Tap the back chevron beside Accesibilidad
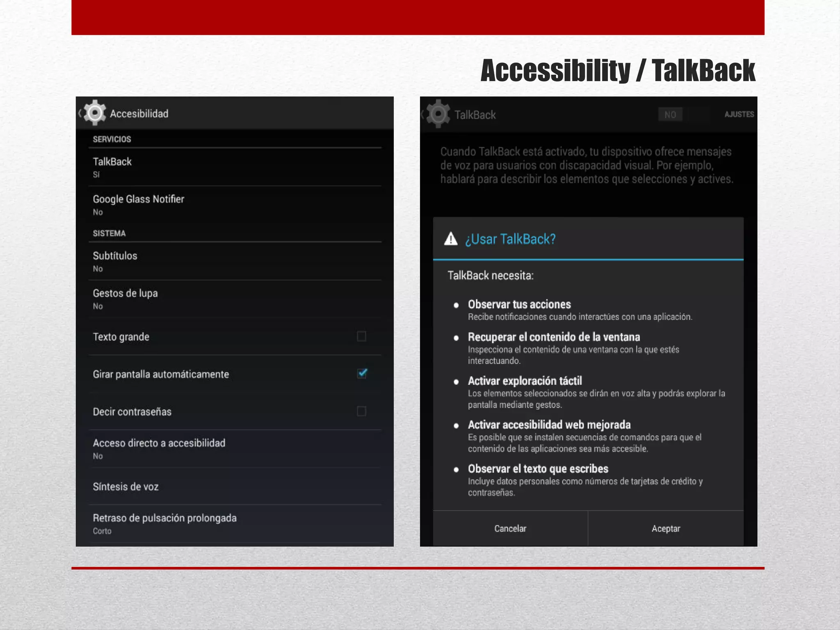 point(80,113)
